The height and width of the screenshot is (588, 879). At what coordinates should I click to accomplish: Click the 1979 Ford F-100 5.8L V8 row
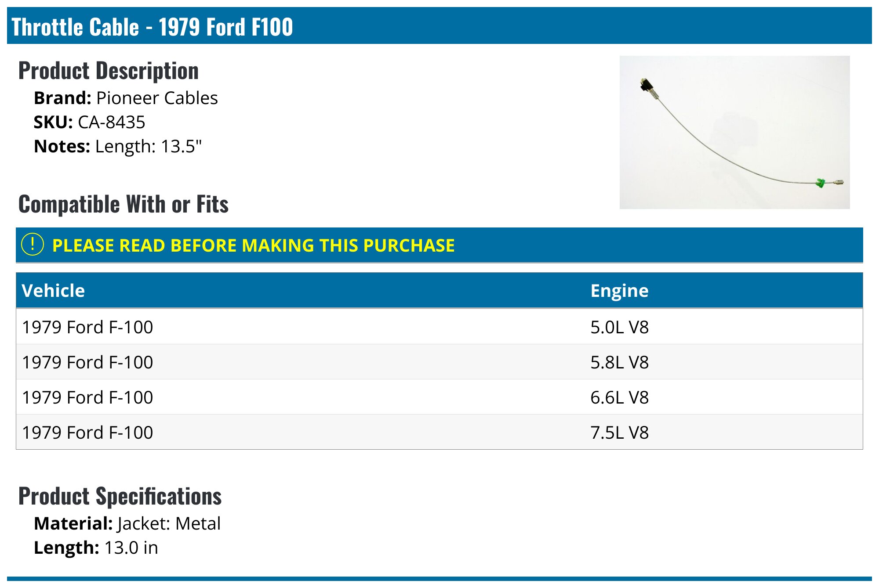pyautogui.click(x=439, y=362)
